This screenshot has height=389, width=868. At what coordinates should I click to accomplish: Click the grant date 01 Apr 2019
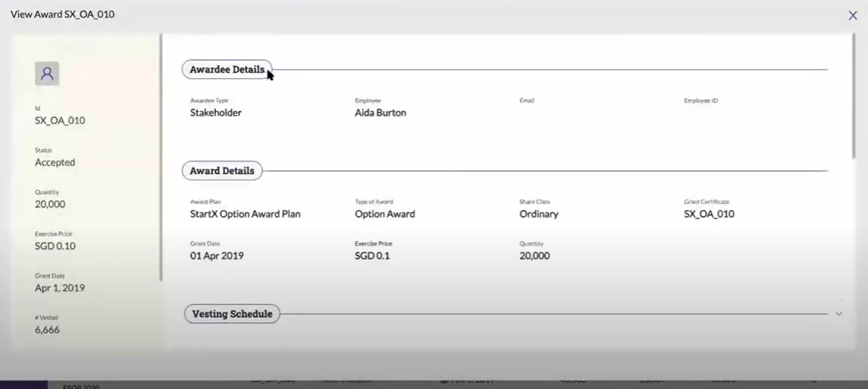(217, 256)
